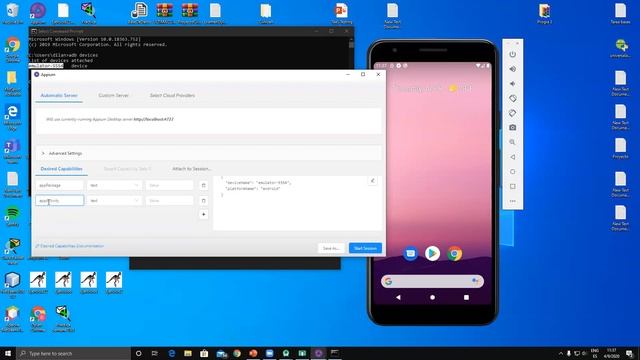Image resolution: width=640 pixels, height=360 pixels.
Task: Open Microsoft Teams desktop shortcut
Action: [13, 151]
